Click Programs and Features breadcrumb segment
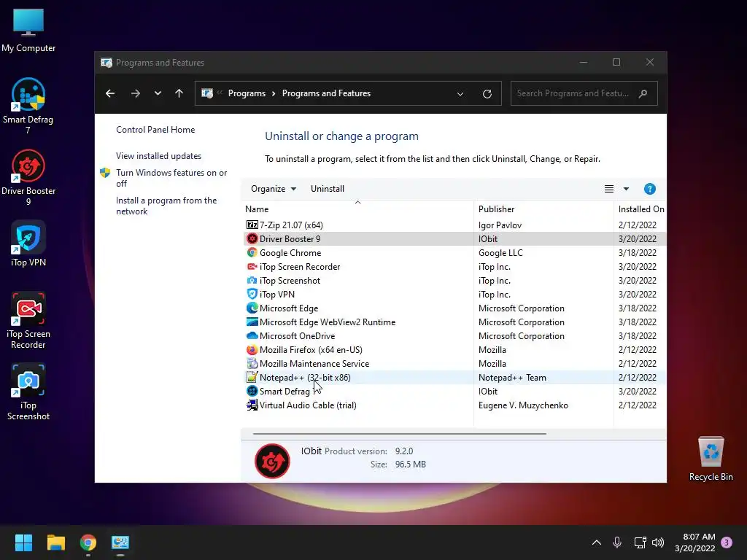Screen dimensions: 747x560 (326, 93)
